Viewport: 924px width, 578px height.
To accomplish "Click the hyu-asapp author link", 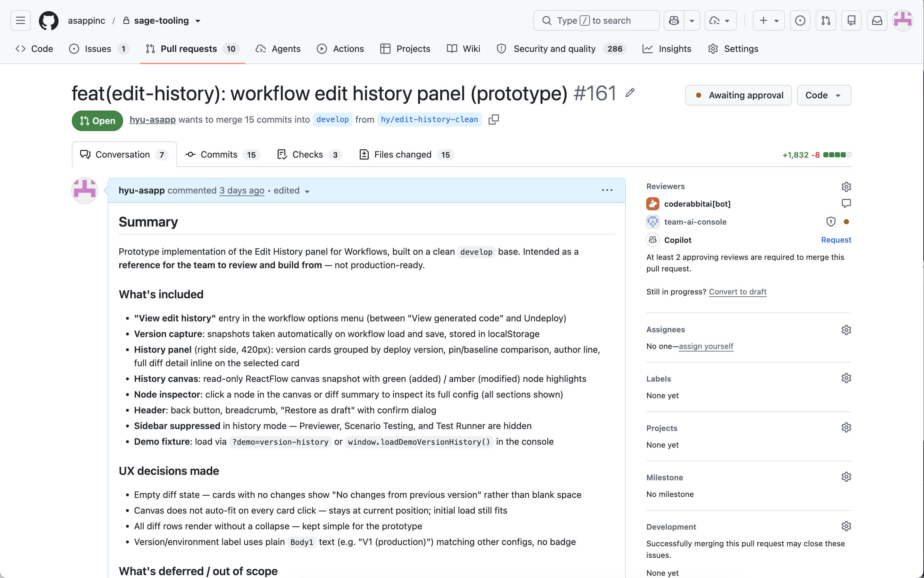I will tap(153, 120).
